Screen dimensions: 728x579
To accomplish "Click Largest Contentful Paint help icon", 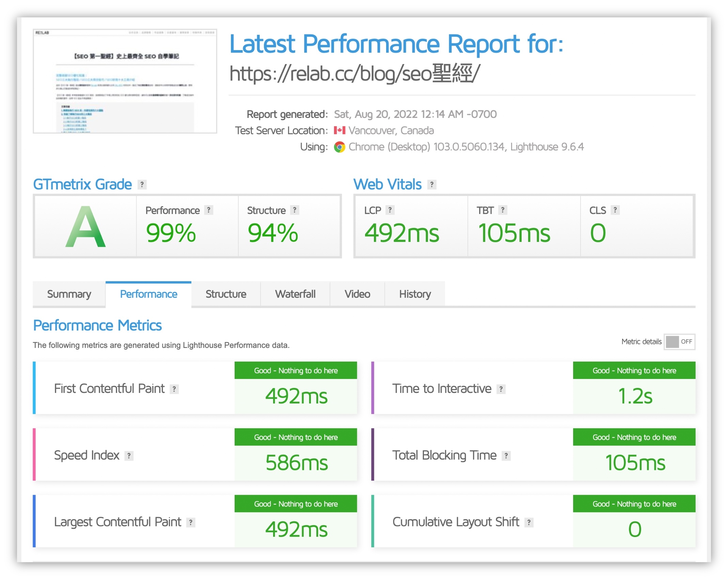I will coord(191,522).
